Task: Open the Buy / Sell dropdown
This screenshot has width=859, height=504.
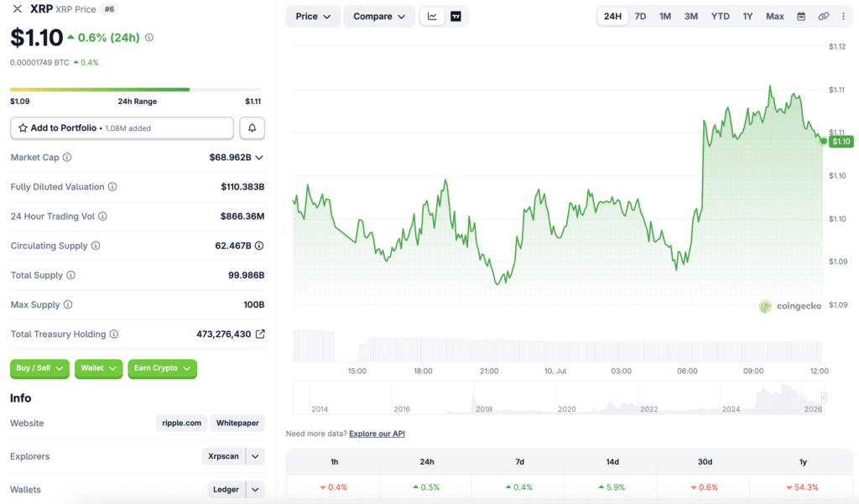Action: [x=39, y=368]
